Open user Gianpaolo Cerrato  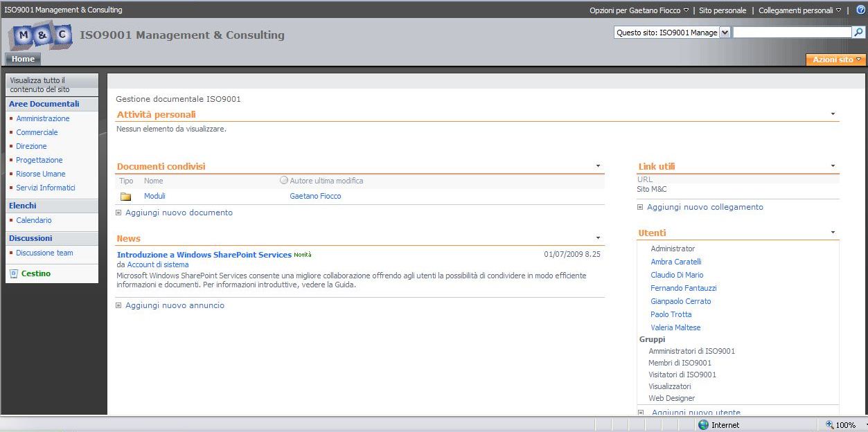tap(681, 301)
